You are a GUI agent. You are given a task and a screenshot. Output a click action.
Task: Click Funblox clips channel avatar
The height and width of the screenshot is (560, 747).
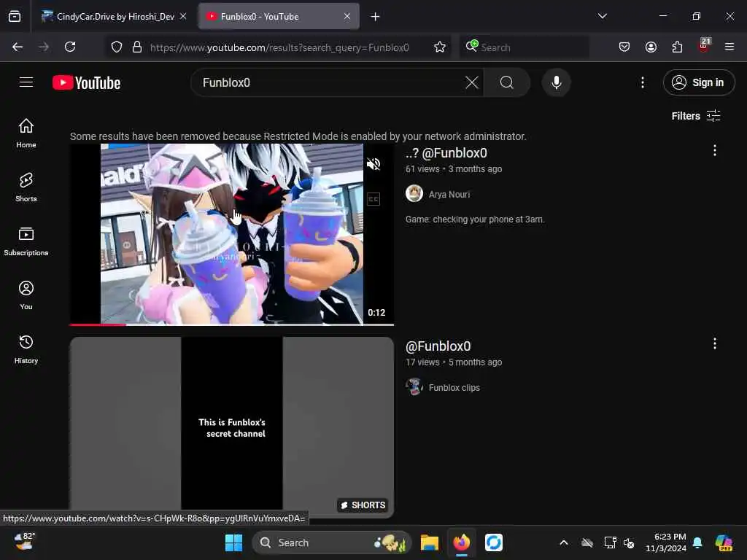pyautogui.click(x=414, y=386)
